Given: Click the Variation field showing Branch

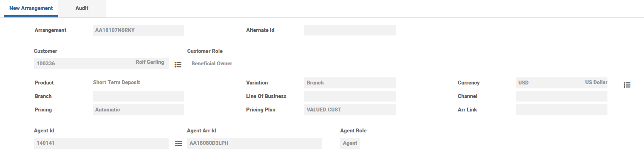Looking at the screenshot, I should 350,83.
